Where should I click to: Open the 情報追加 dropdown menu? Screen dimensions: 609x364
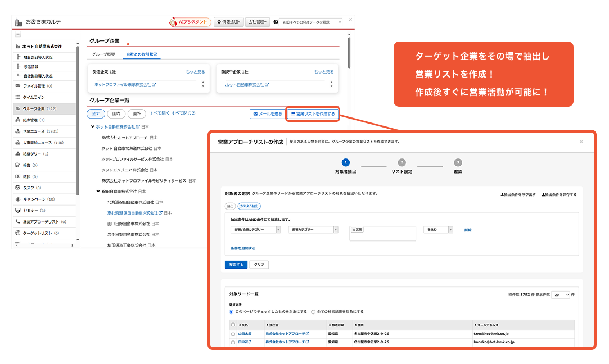(229, 22)
